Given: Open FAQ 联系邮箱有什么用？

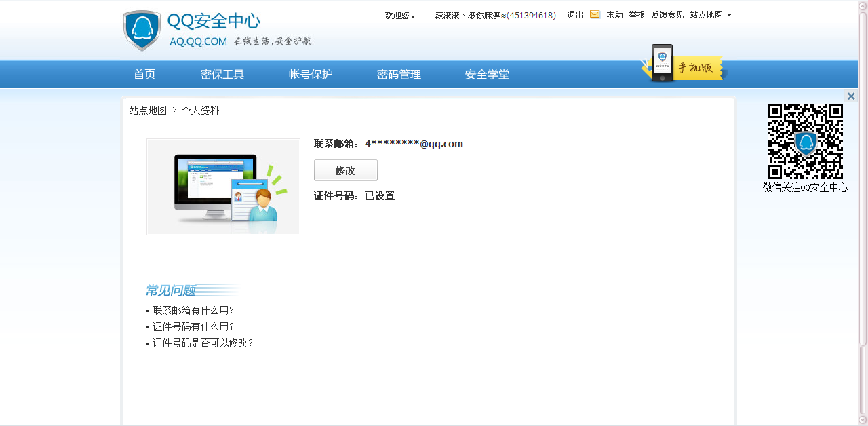Looking at the screenshot, I should click(193, 311).
